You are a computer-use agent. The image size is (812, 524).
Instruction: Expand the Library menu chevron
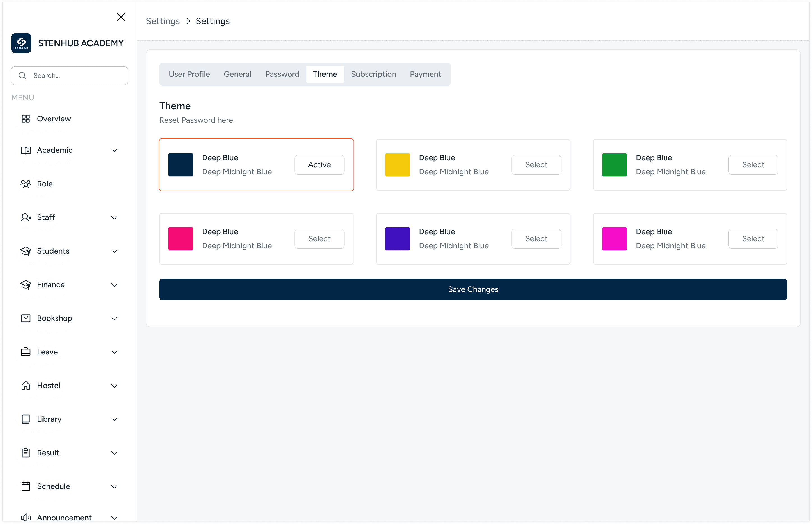pyautogui.click(x=114, y=419)
